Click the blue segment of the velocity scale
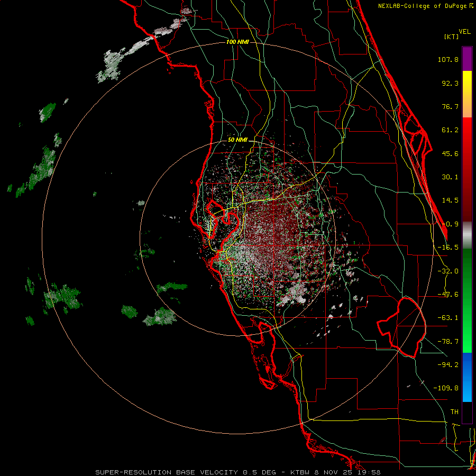The height and width of the screenshot is (476, 476). (x=467, y=377)
